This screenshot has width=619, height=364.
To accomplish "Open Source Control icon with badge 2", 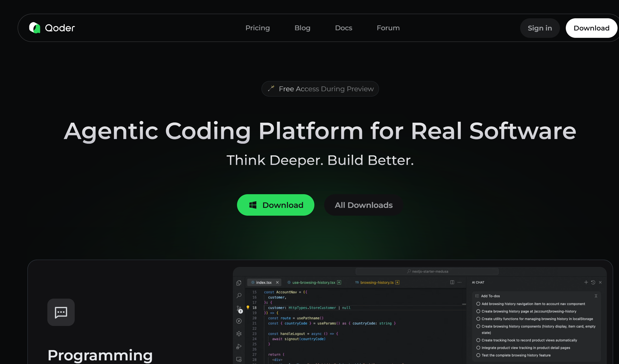I will pyautogui.click(x=239, y=309).
